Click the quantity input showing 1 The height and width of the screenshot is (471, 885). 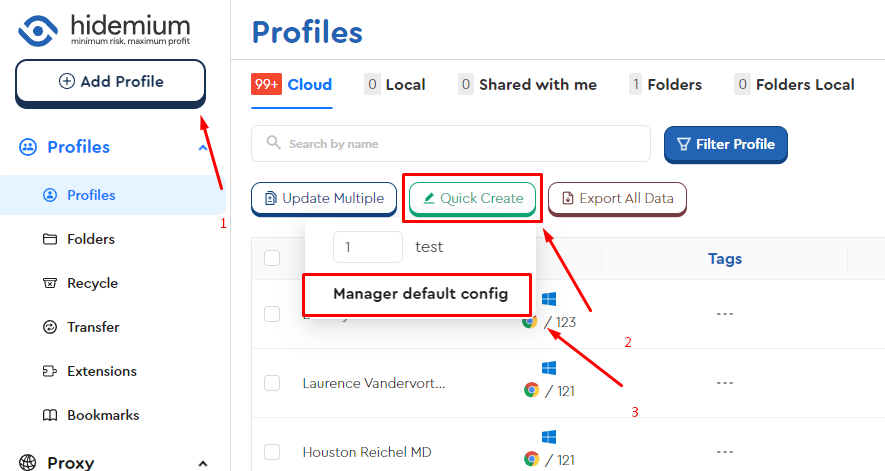pos(368,247)
